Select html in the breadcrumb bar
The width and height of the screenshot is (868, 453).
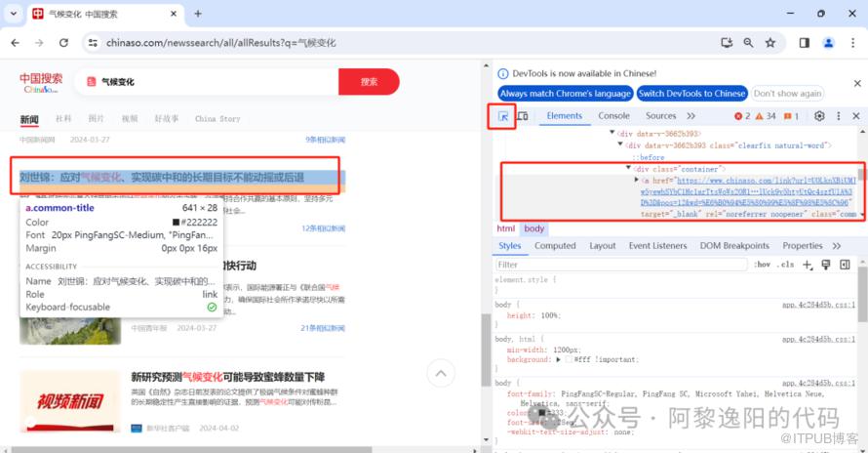tap(505, 228)
